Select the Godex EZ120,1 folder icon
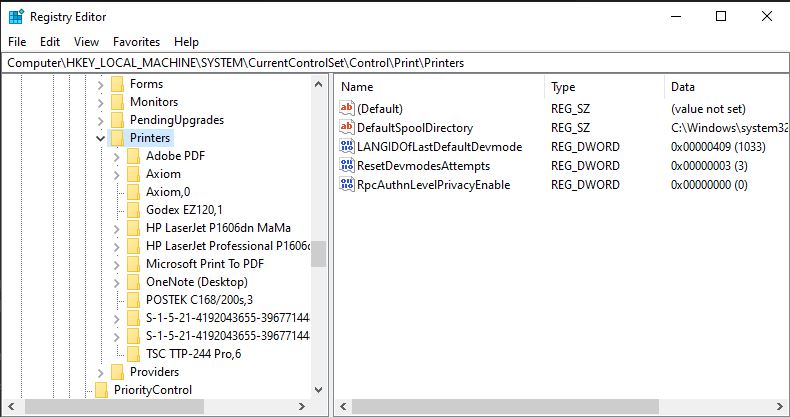 pyautogui.click(x=134, y=210)
